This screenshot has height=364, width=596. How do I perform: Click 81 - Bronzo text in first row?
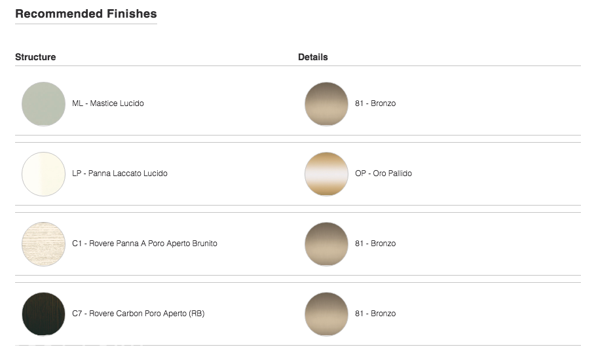pyautogui.click(x=375, y=103)
